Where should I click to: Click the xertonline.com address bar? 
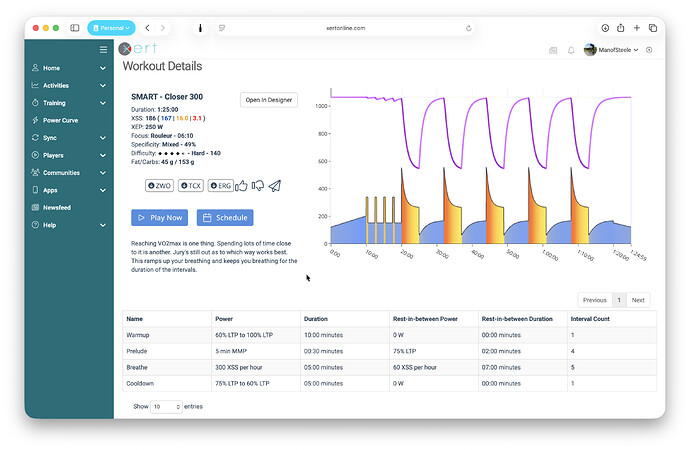pyautogui.click(x=344, y=28)
